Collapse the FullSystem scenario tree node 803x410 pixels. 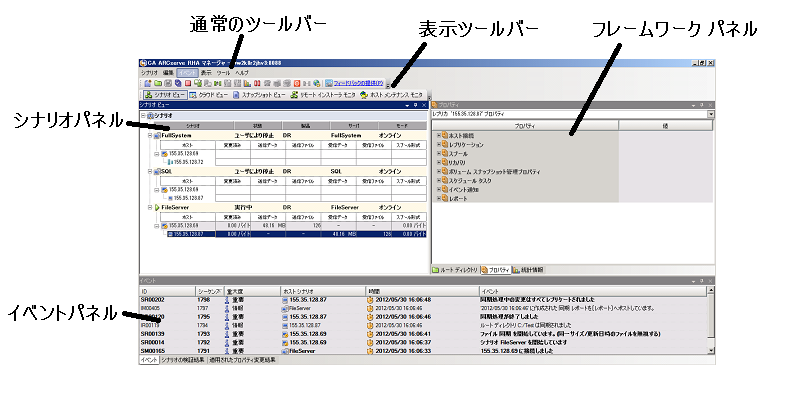[148, 134]
